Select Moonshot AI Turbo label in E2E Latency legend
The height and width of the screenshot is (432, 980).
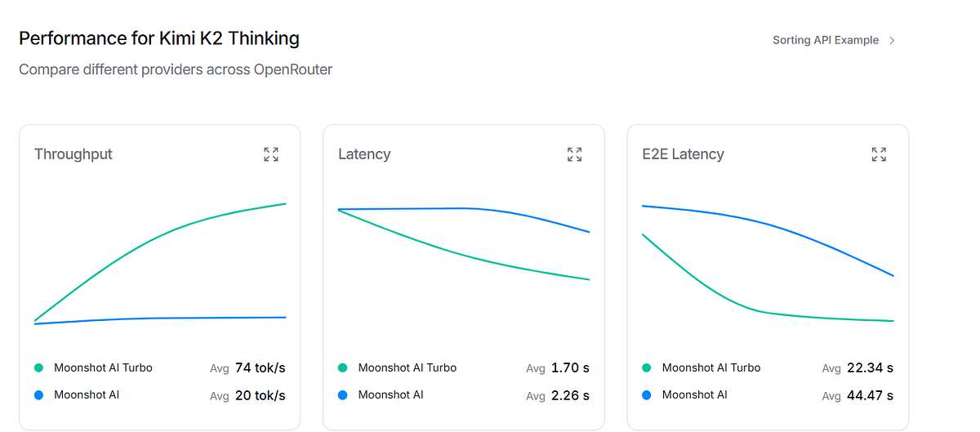point(711,367)
